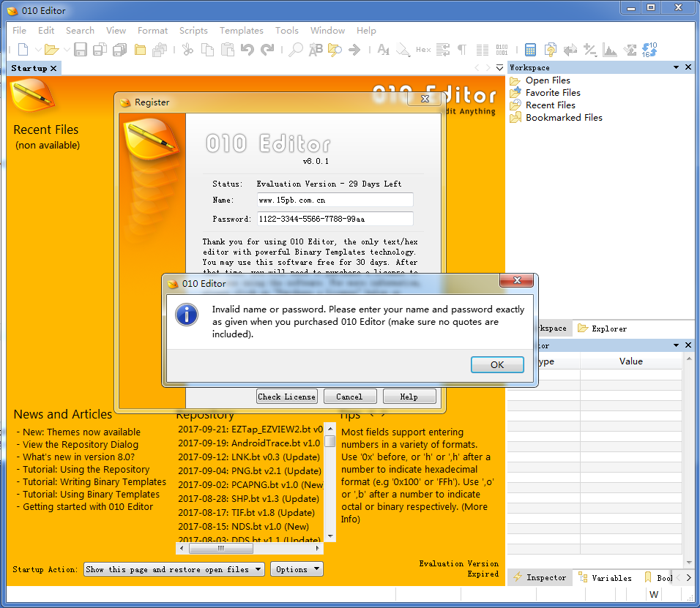Click Help button in Register dialog
700x608 pixels.
pos(409,397)
